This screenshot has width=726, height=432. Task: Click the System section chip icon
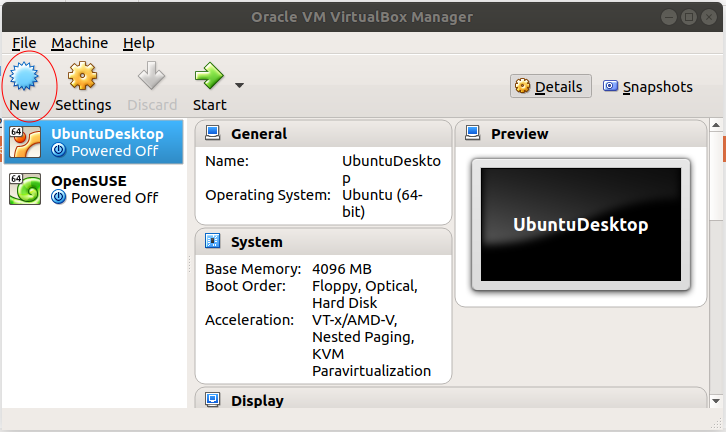pyautogui.click(x=213, y=241)
